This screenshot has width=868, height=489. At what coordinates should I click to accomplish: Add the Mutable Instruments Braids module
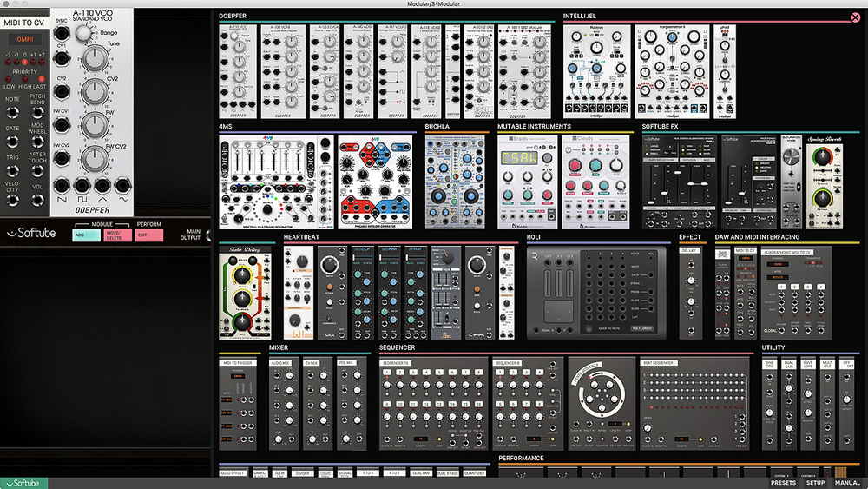click(x=528, y=182)
